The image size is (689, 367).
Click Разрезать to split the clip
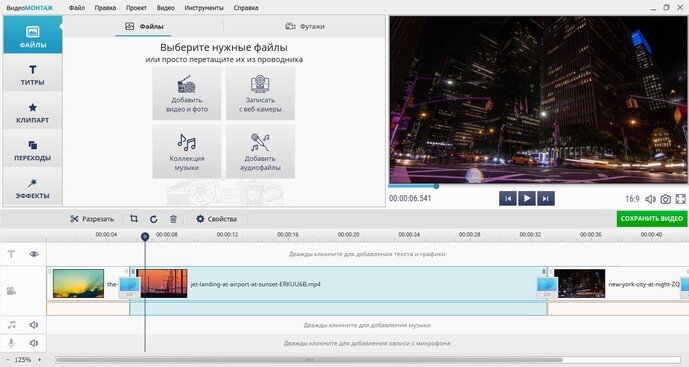coord(92,219)
